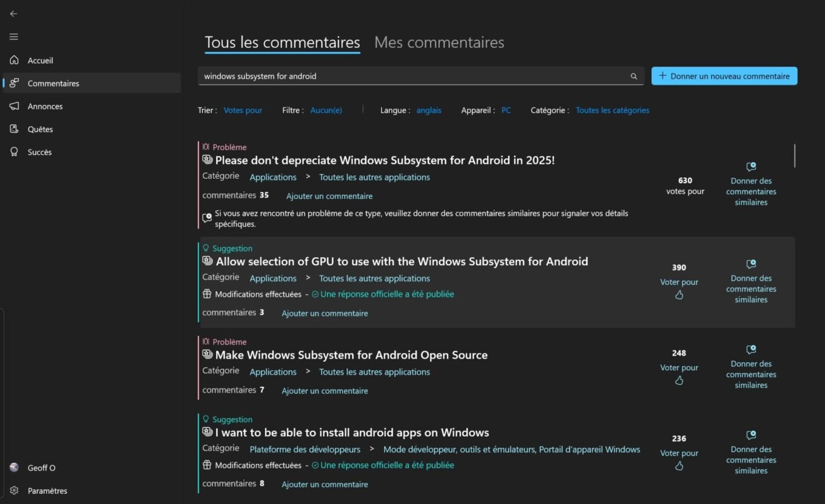Click 'Voter pour' on the 390-vote suggestion
This screenshot has height=504, width=825.
[679, 282]
